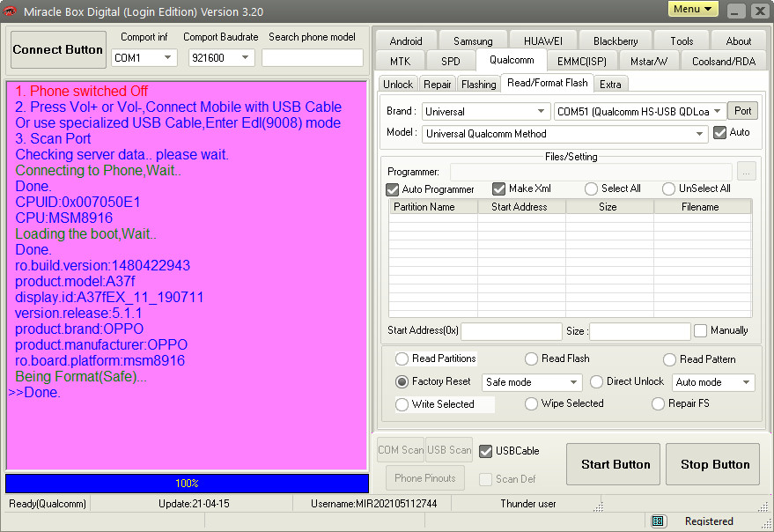Viewport: 774px width, 532px height.
Task: Click the Miracle Box app icon in title bar
Action: tap(10, 11)
